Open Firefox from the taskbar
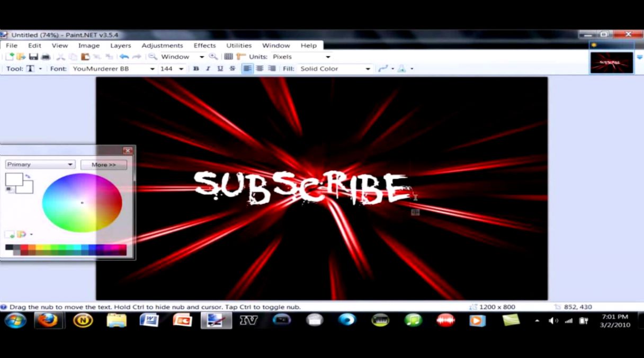This screenshot has width=644, height=358. coord(48,320)
